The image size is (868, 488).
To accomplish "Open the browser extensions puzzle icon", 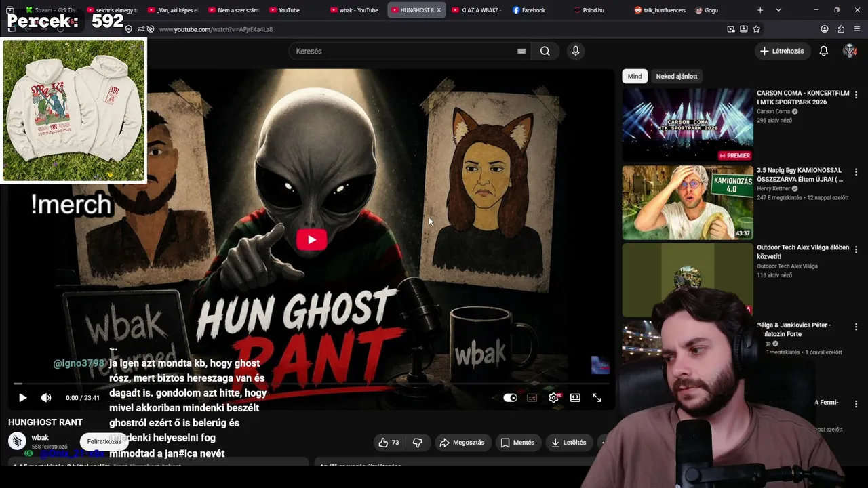I will (841, 29).
